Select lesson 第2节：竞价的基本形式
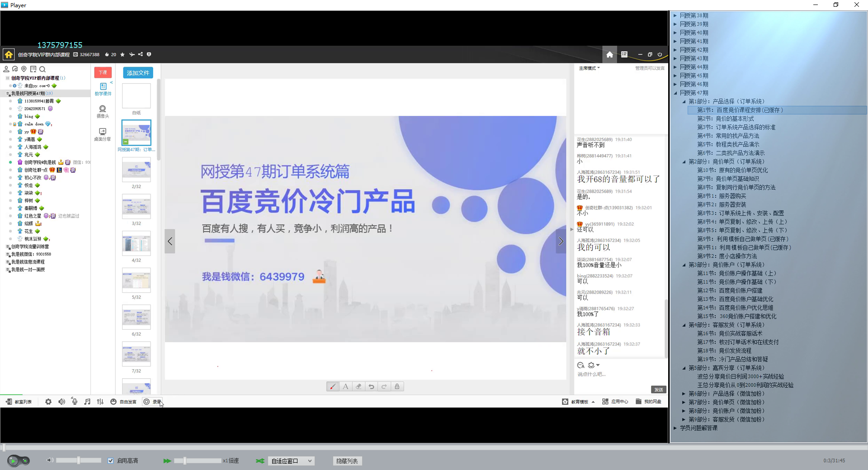The height and width of the screenshot is (470, 868). pyautogui.click(x=725, y=119)
